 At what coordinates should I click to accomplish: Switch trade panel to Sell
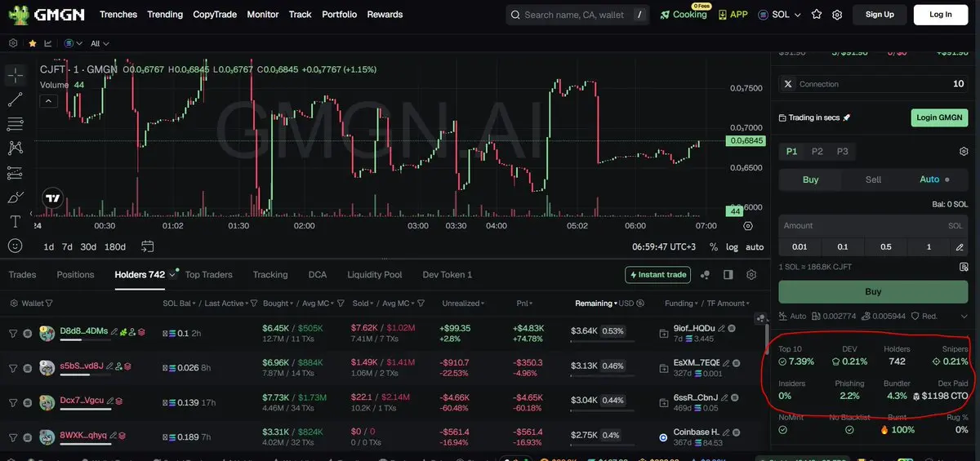click(x=873, y=180)
